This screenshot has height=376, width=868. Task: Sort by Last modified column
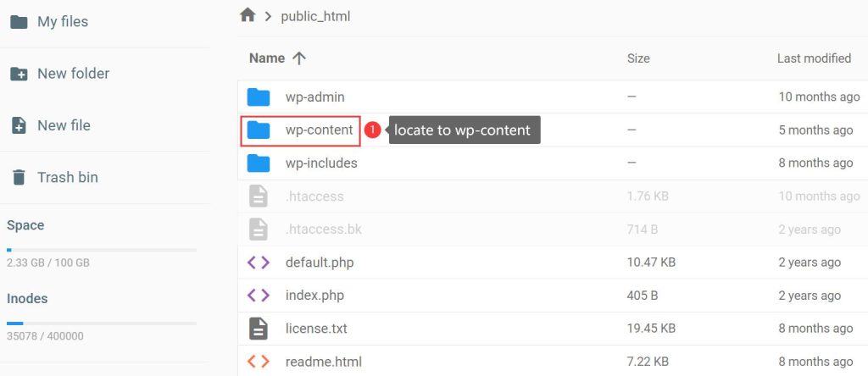(x=814, y=58)
